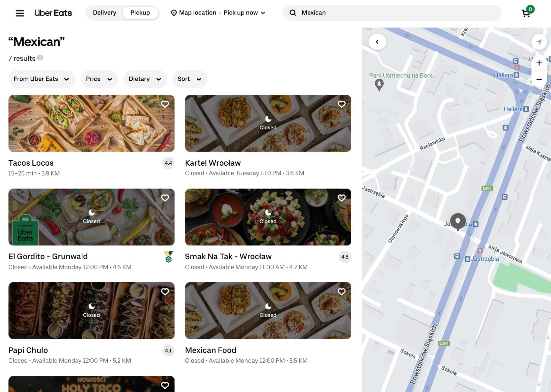Expand the From Uber Eats filter
Screen dimensions: 551x392
point(42,79)
